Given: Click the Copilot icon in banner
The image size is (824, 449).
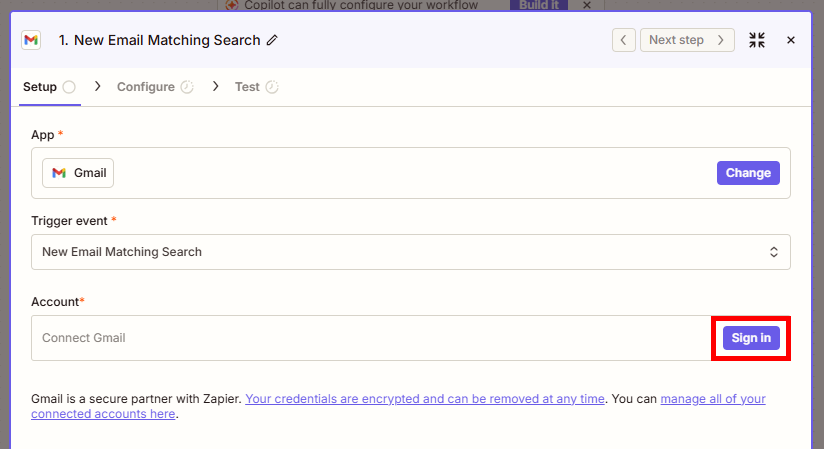Looking at the screenshot, I should (x=232, y=5).
